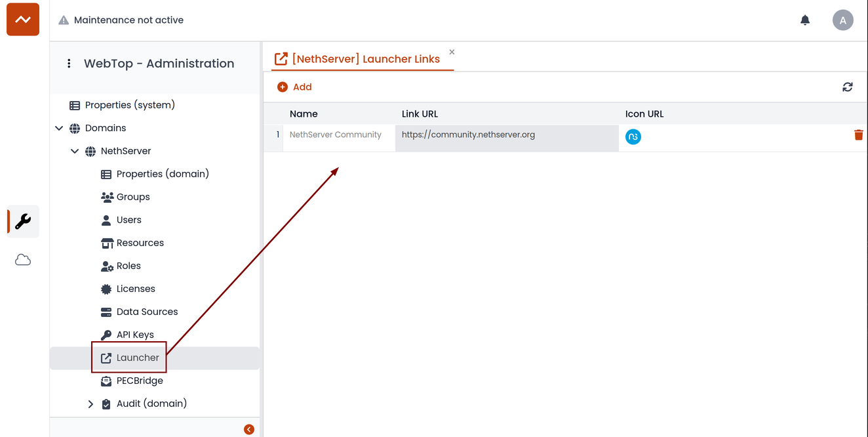Open the user avatar menu

[x=843, y=20]
